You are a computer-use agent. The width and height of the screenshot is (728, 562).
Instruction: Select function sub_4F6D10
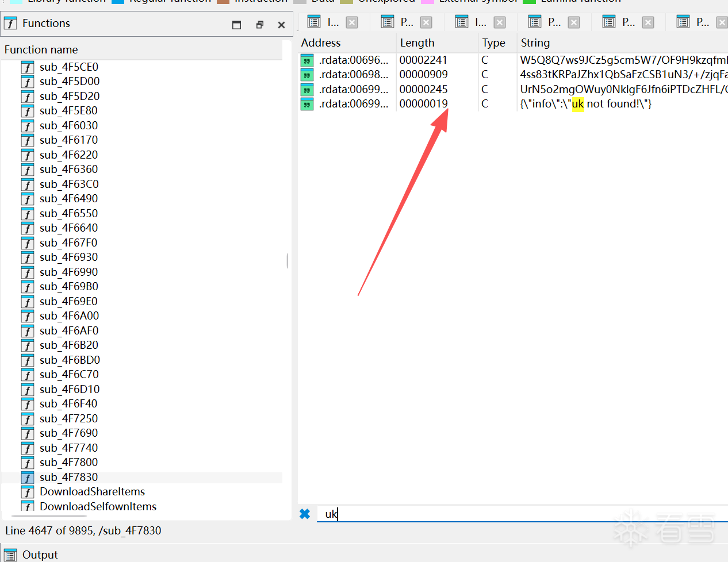point(70,389)
